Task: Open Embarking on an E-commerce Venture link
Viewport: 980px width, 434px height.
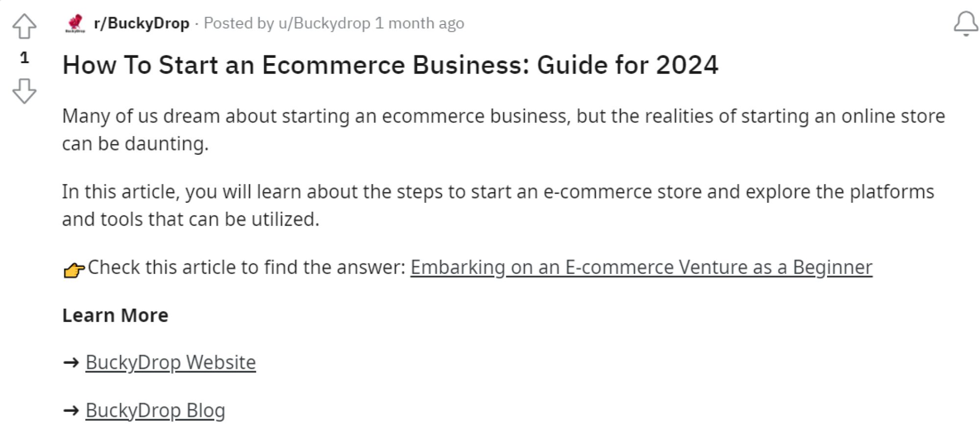Action: (x=641, y=267)
